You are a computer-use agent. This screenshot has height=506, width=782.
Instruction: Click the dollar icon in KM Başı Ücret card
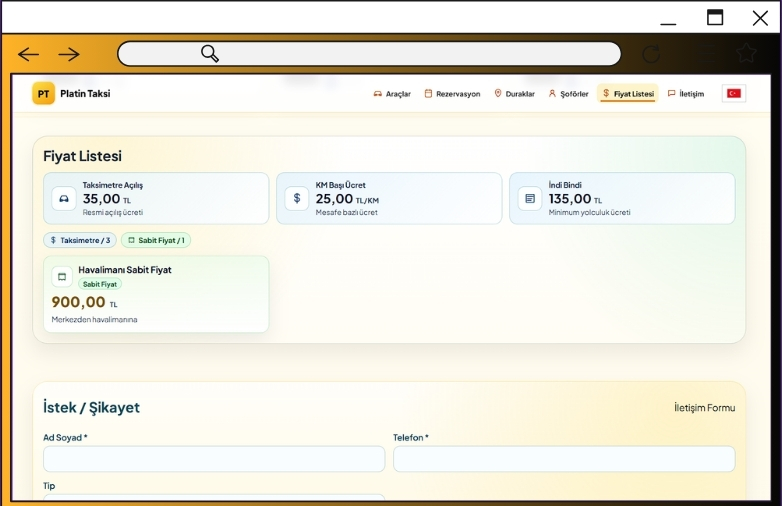[x=297, y=198]
